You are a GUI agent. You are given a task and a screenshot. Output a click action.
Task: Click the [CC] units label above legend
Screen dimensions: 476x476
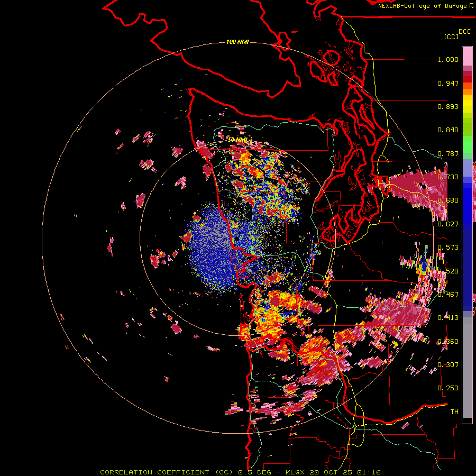click(x=451, y=36)
